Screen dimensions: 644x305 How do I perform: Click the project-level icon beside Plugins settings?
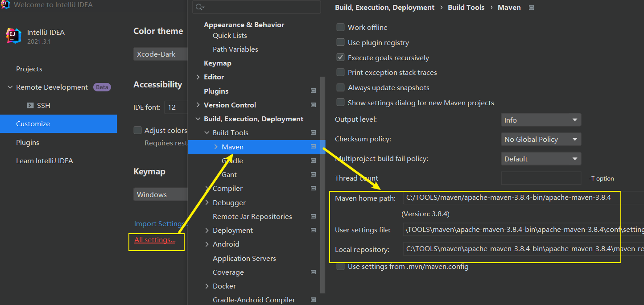pos(313,91)
